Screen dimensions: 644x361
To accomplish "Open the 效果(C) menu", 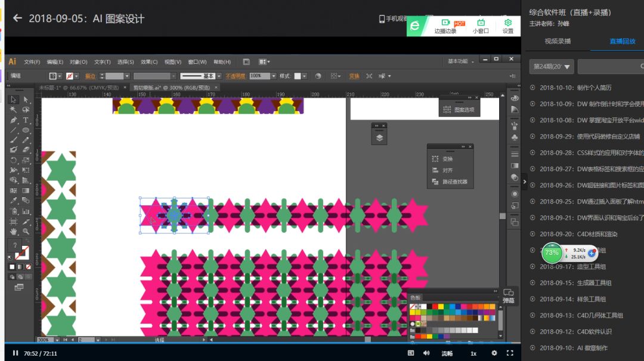I will 149,61.
